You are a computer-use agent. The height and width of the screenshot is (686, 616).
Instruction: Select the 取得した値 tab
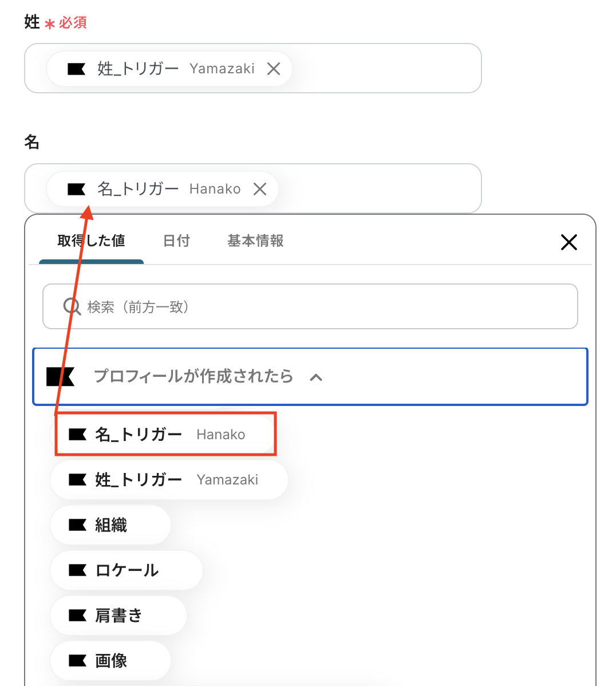point(91,241)
